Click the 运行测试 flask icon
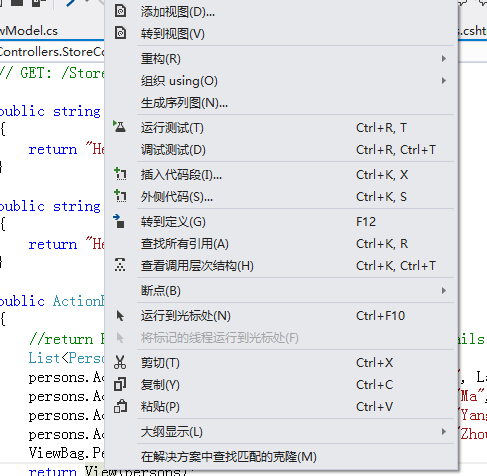The image size is (487, 476). pos(119,127)
